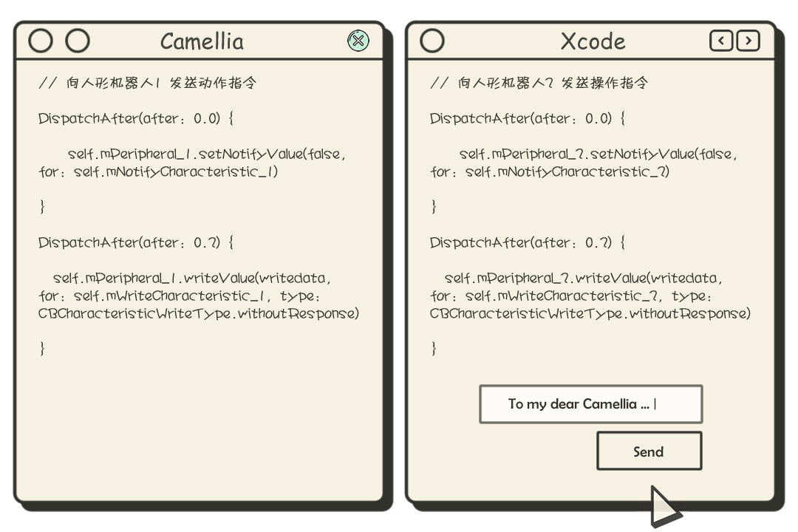
Task: Select the Chinese comment line in Xcode window
Action: (539, 83)
